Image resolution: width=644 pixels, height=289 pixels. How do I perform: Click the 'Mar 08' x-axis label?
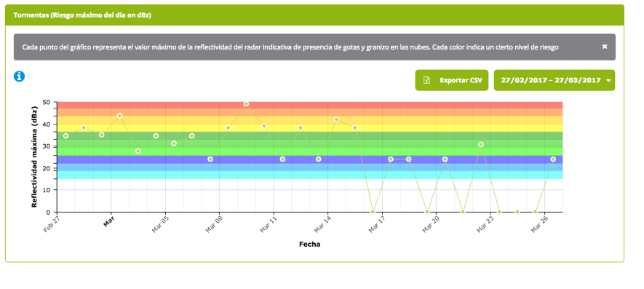(214, 224)
